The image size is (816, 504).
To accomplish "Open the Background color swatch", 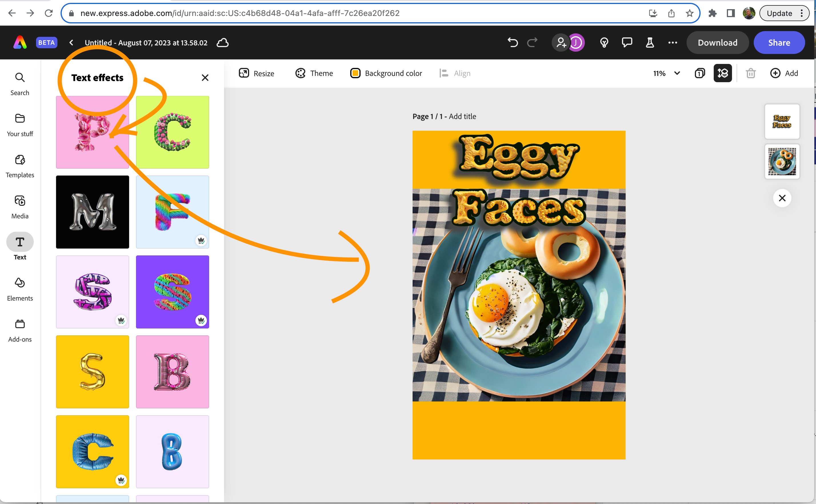I will coord(355,73).
